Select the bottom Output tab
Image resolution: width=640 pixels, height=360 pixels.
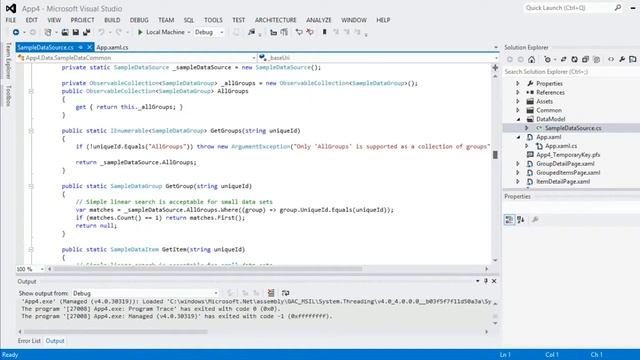pos(55,341)
